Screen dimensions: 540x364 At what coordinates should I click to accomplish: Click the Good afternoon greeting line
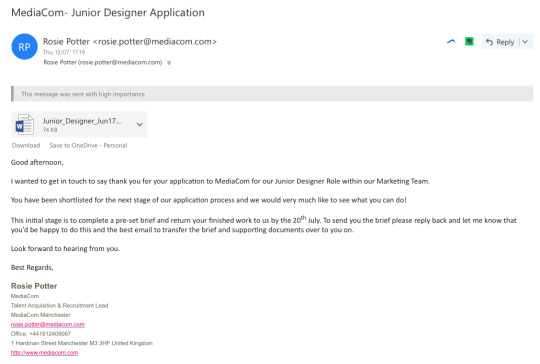point(37,163)
